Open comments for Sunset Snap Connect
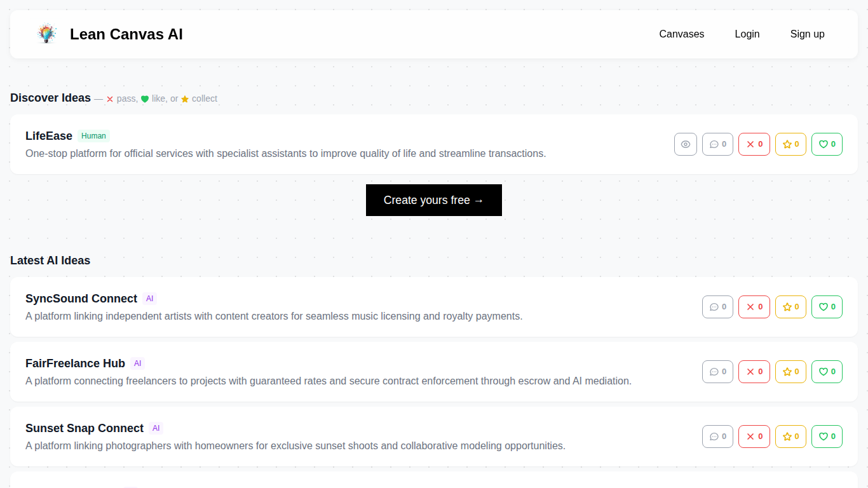Screen dimensions: 868x488 [717, 437]
